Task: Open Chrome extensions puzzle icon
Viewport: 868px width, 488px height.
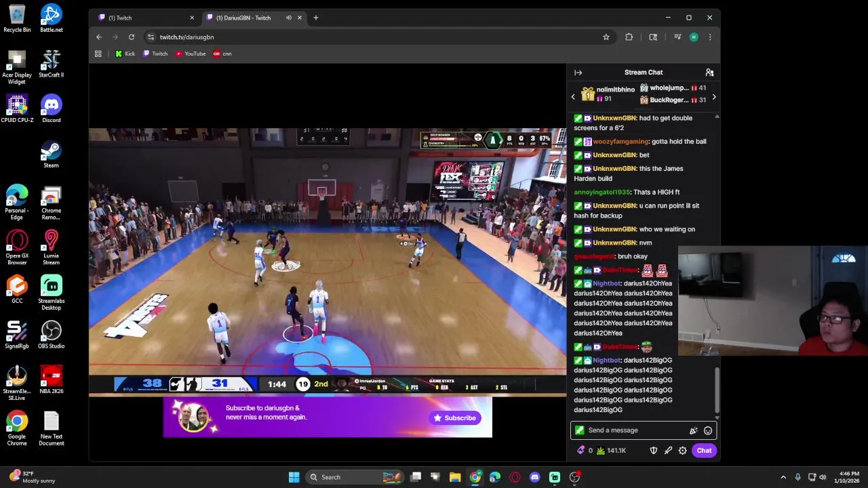Action: point(629,37)
